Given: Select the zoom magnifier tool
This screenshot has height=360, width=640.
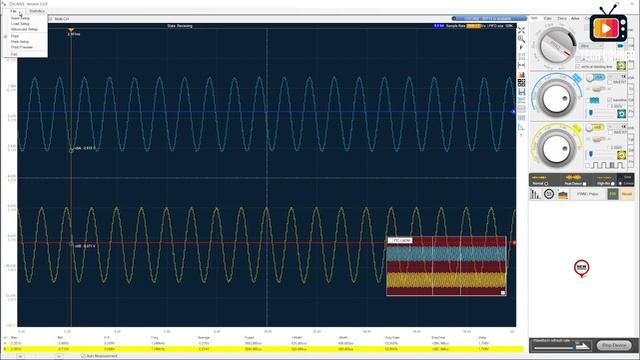Looking at the screenshot, I should (x=521, y=39).
